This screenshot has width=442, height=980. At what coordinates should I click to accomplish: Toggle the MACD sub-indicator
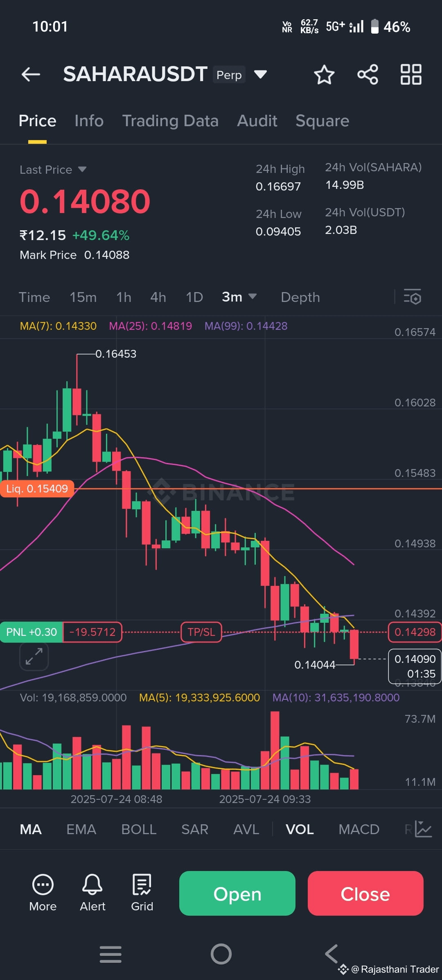359,829
